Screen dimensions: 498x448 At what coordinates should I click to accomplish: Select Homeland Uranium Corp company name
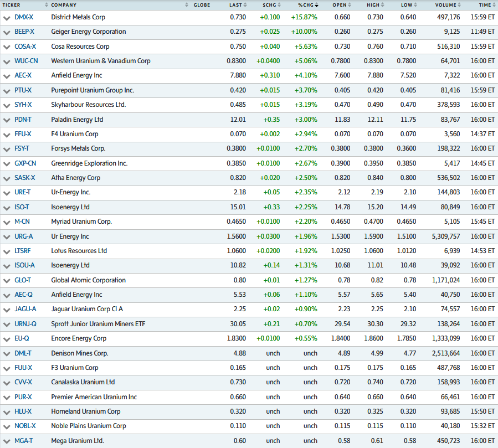pos(86,411)
